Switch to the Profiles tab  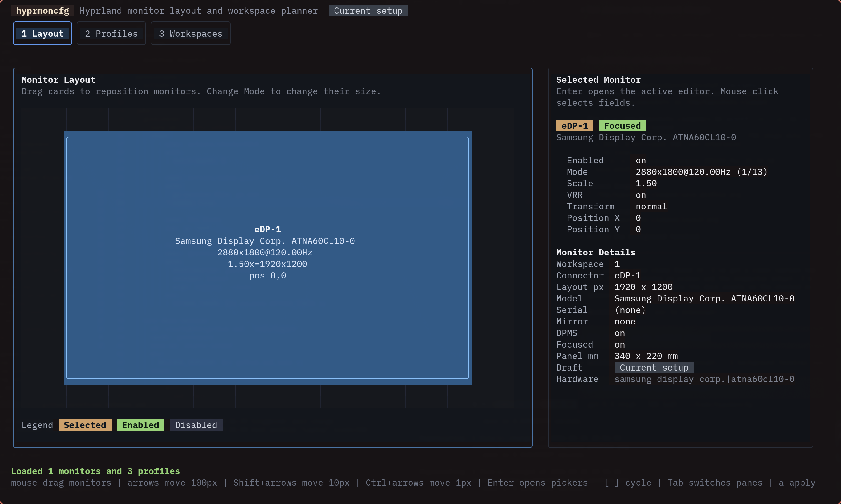(111, 33)
